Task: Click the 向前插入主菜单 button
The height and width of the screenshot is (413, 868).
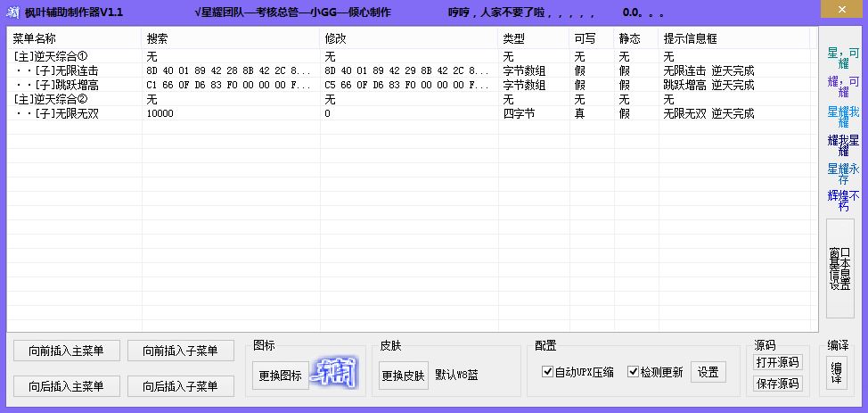Action: pyautogui.click(x=67, y=351)
